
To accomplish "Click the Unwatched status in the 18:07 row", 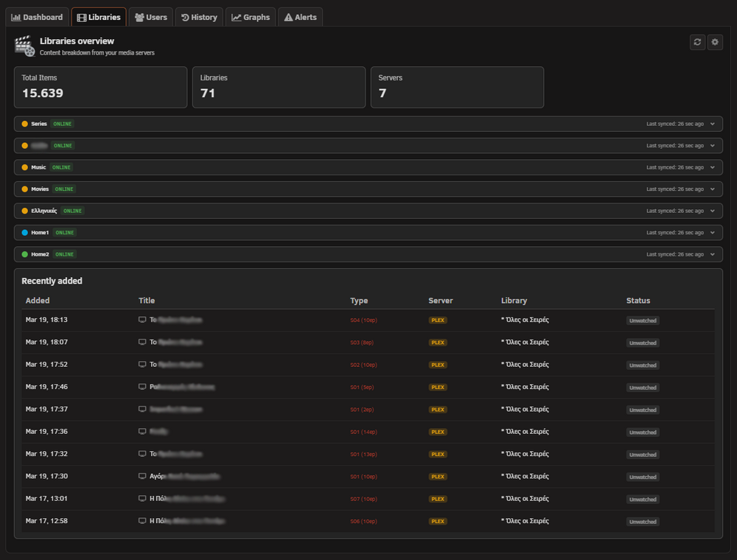I will click(x=643, y=343).
